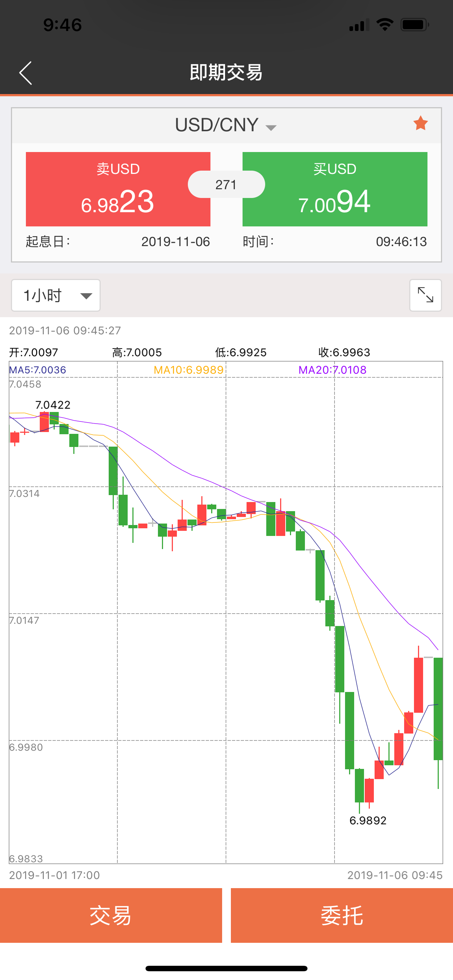This screenshot has height=980, width=453.
Task: Tap the Wi-Fi status bar icon
Action: tap(384, 25)
